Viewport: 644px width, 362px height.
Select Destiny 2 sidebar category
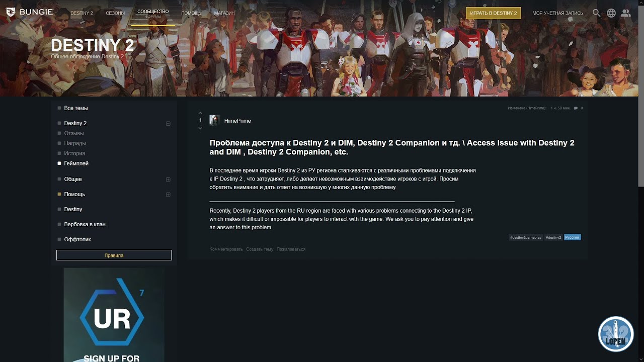tap(75, 123)
